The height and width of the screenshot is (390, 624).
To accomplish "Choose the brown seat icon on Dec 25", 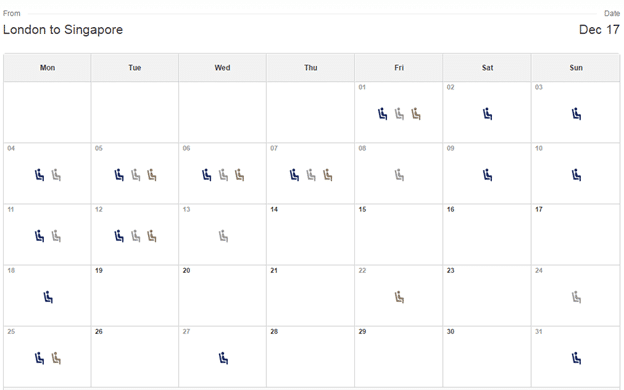I will click(56, 358).
